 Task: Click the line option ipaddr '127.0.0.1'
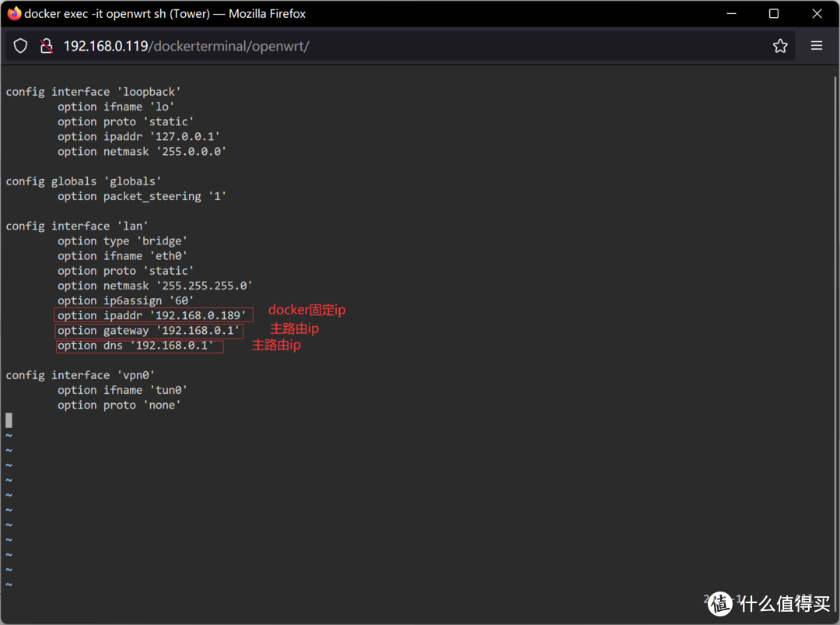[138, 137]
